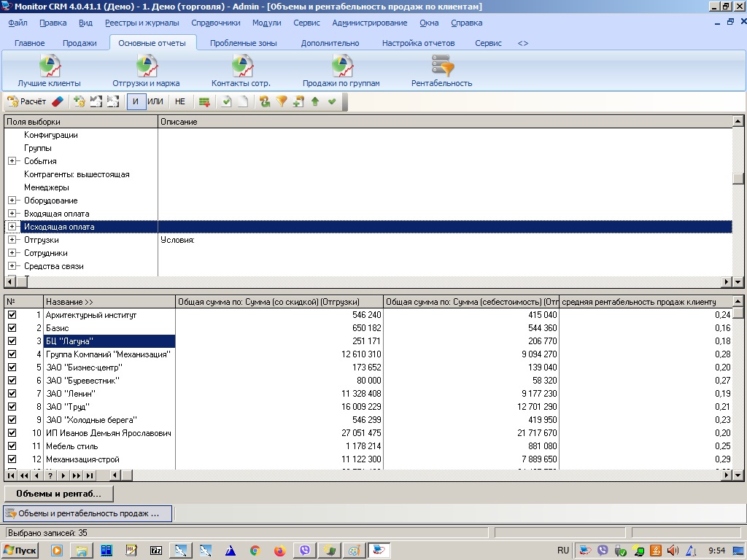This screenshot has width=747, height=560.
Task: Uncheck the Мебель стиль row checkbox
Action: point(12,446)
